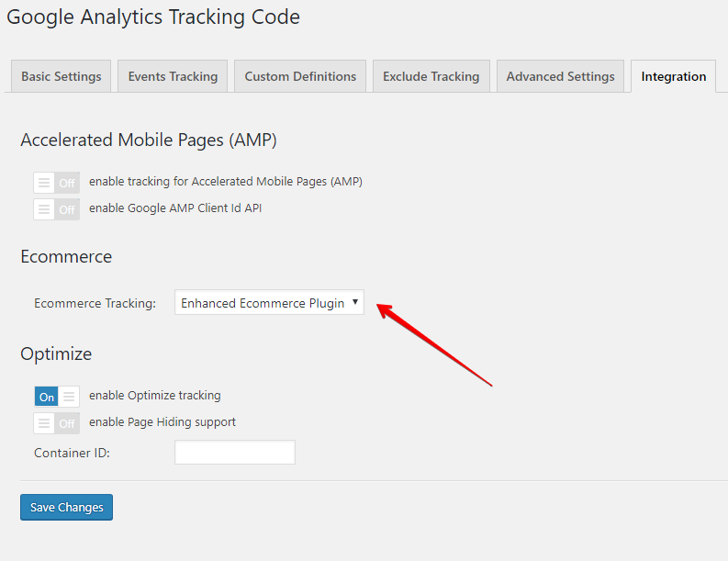Click the Google Analytics Tracking Code heading
Screen dimensions: 728x561
(153, 17)
